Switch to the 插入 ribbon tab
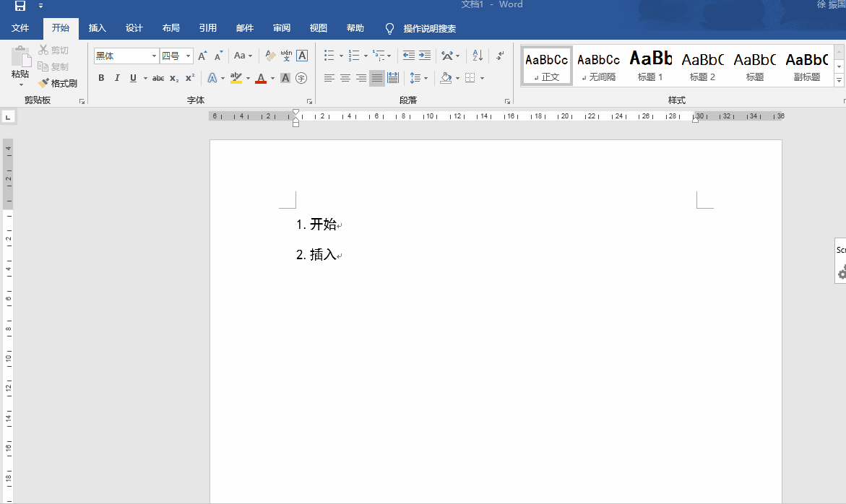Screen dimensions: 846x504 coord(97,28)
